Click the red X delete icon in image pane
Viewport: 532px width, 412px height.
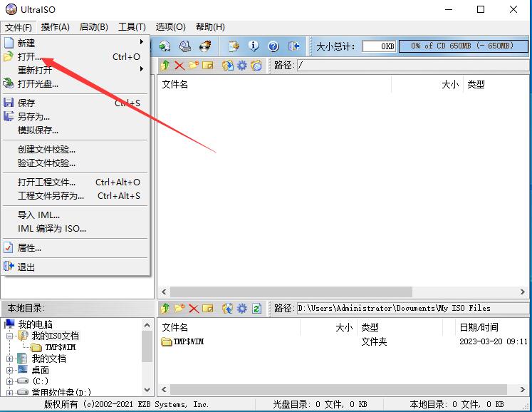pos(179,65)
